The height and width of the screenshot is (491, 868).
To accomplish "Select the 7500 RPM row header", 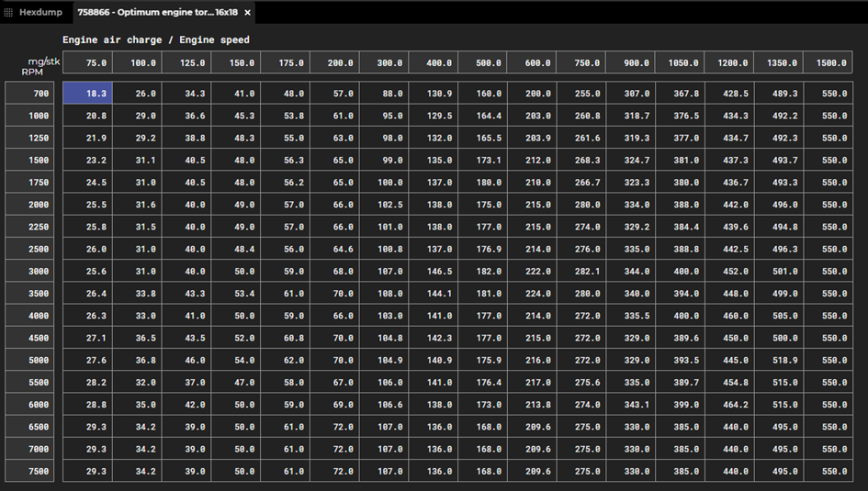I will [30, 471].
